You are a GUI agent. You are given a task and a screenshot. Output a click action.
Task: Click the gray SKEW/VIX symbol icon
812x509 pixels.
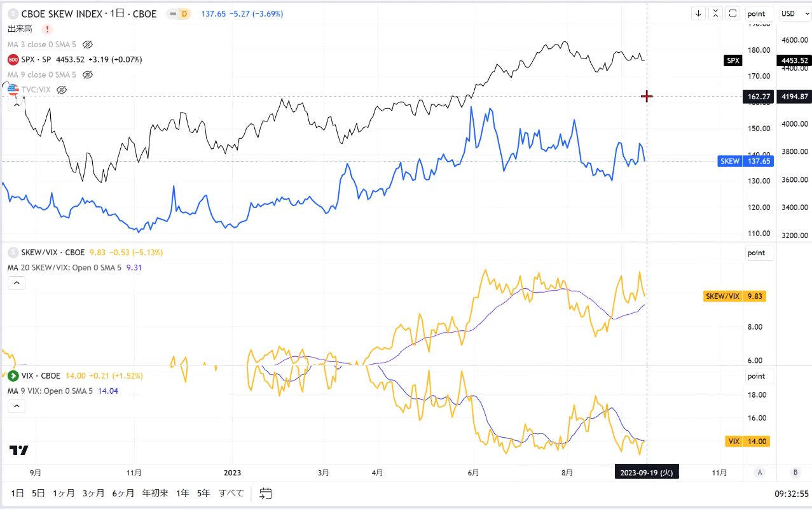coord(13,252)
